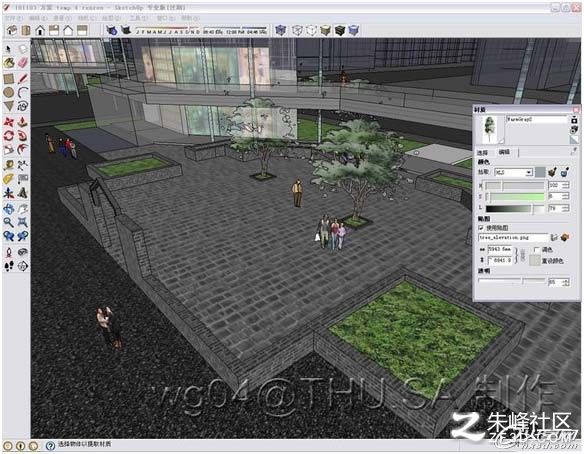Toggle the 使用贴图 use texture checkbox
Viewport: 584px width, 454px height.
coord(481,227)
